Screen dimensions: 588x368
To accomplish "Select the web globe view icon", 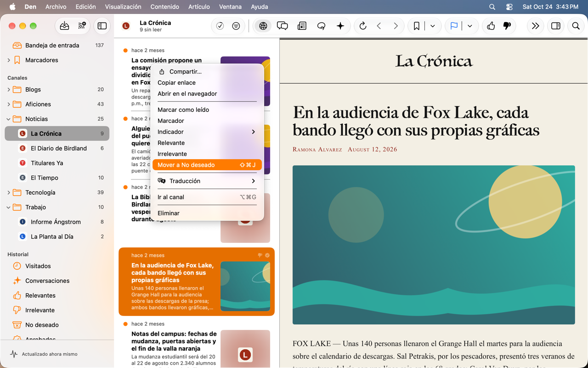I will 263,26.
